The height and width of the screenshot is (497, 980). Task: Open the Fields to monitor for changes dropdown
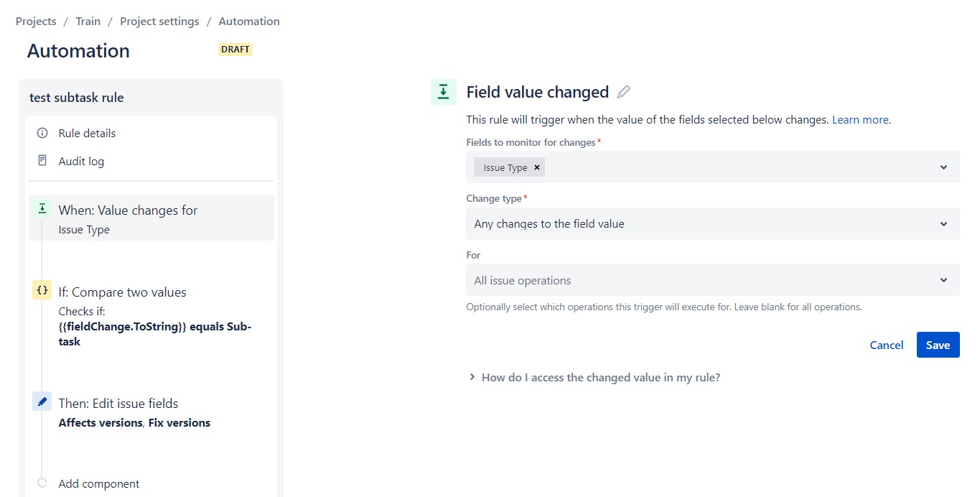click(943, 167)
